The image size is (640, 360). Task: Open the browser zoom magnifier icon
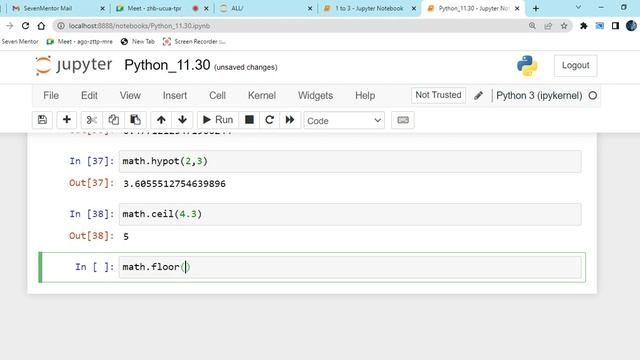click(532, 26)
